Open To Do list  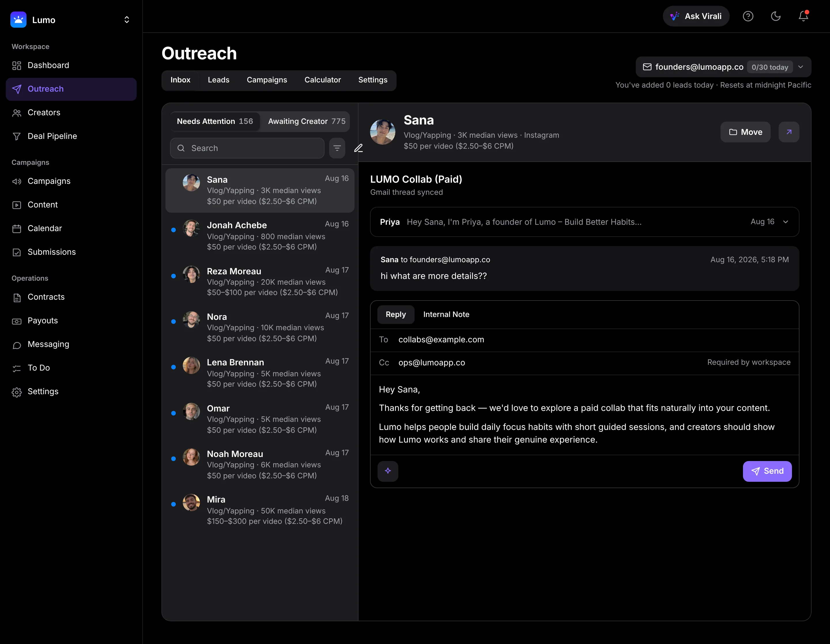[x=71, y=368]
